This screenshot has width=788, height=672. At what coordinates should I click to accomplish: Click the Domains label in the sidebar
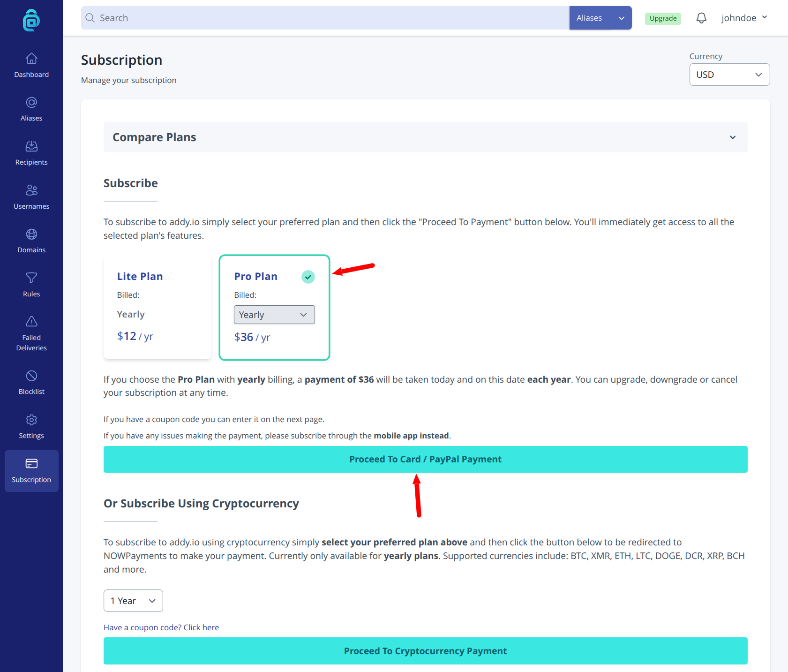click(31, 250)
